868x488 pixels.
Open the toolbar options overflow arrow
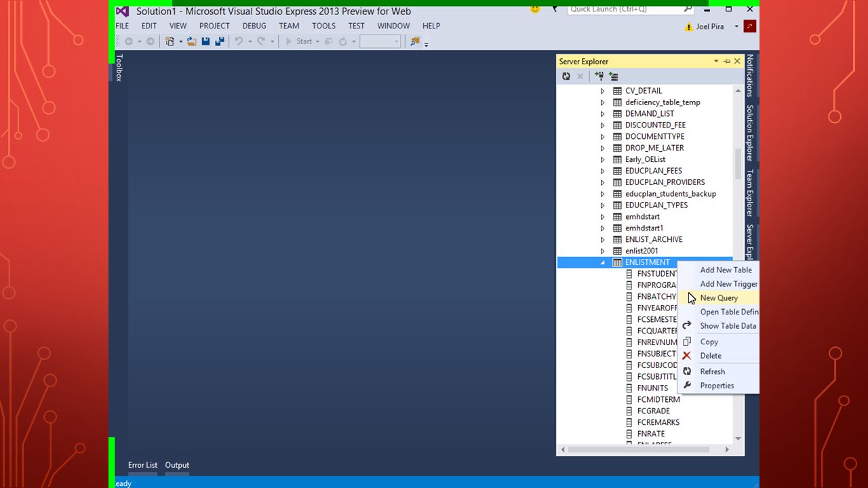tap(427, 44)
